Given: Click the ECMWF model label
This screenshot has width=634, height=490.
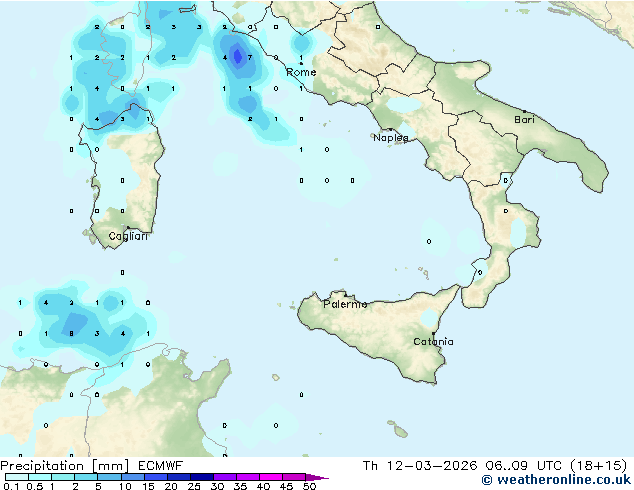Looking at the screenshot, I should tap(161, 466).
